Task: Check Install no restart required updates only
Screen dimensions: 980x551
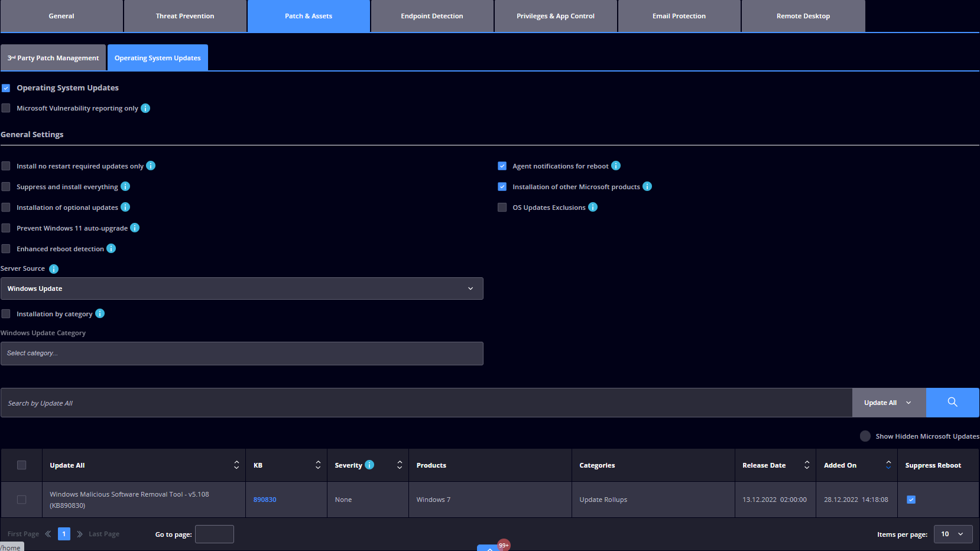Action: [6, 166]
